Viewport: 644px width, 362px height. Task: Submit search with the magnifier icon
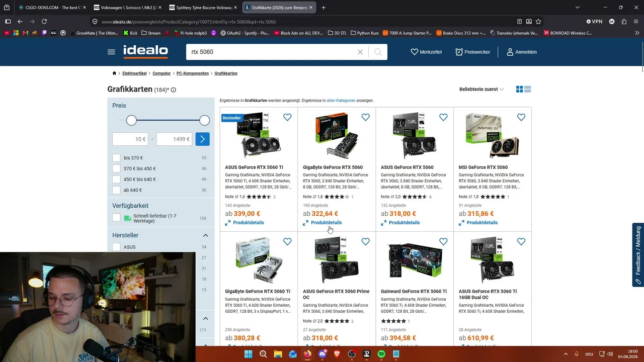click(x=378, y=52)
